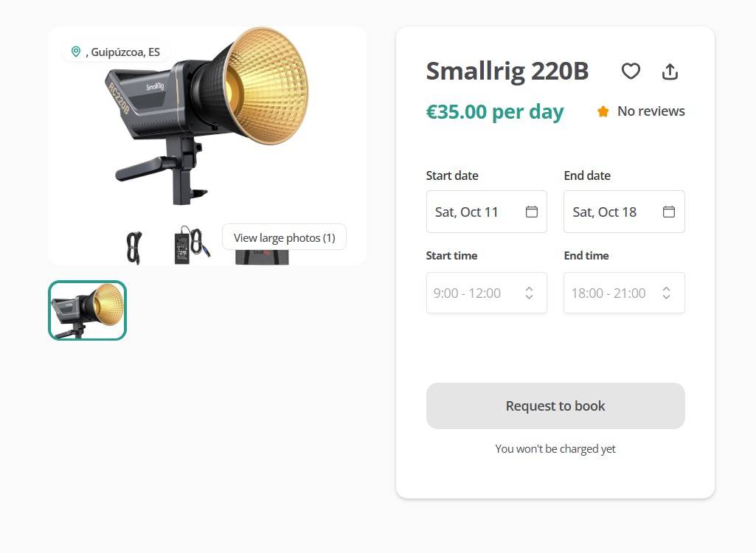
Task: Click the Smallrig 220B listing title
Action: tap(507, 72)
